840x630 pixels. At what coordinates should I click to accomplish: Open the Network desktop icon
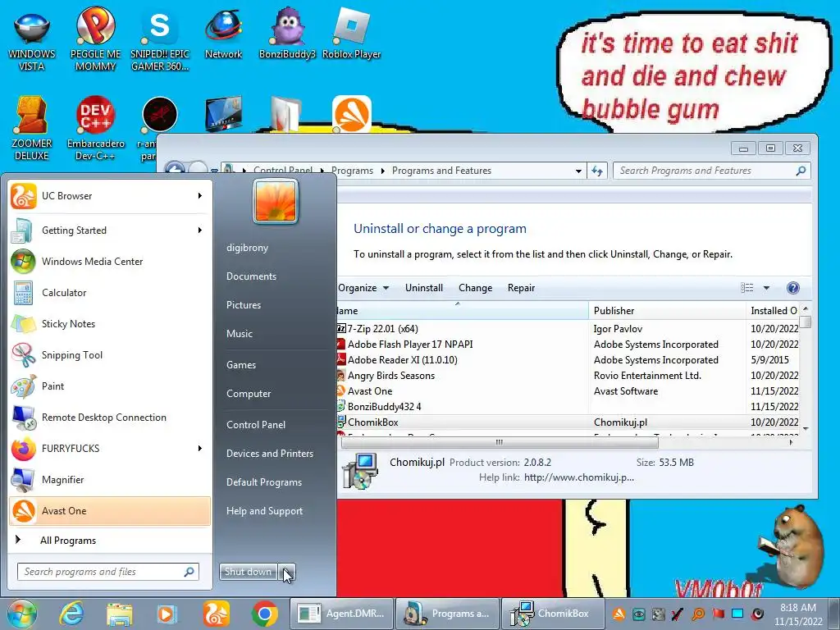tap(223, 33)
